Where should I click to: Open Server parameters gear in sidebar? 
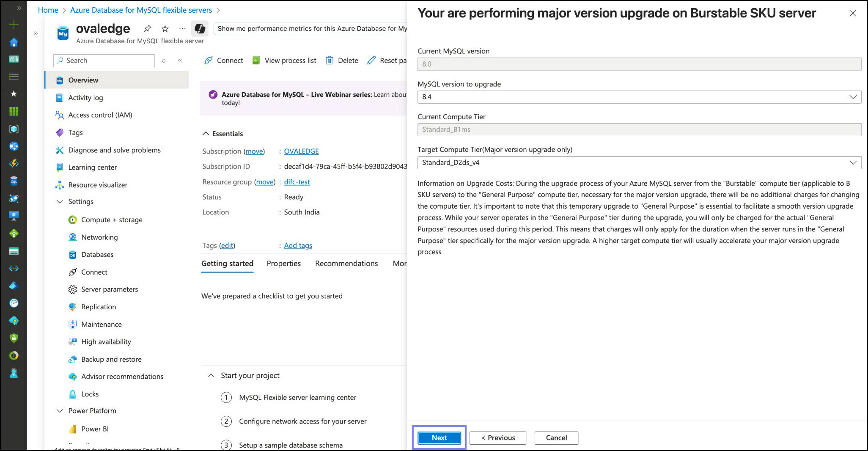(x=73, y=289)
